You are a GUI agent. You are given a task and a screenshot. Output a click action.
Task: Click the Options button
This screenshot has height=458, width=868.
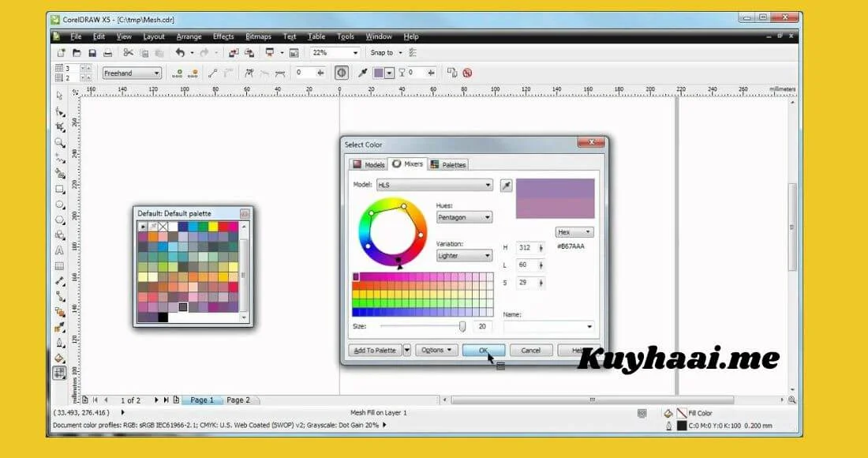pos(436,350)
